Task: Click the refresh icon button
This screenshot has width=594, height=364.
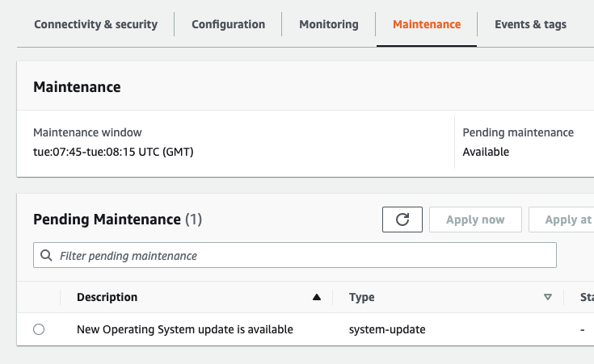Action: tap(402, 220)
